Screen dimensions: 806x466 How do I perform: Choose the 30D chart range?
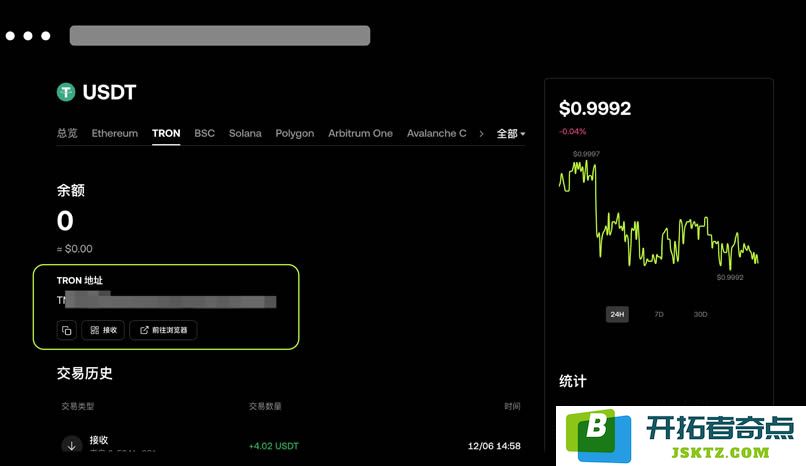700,314
